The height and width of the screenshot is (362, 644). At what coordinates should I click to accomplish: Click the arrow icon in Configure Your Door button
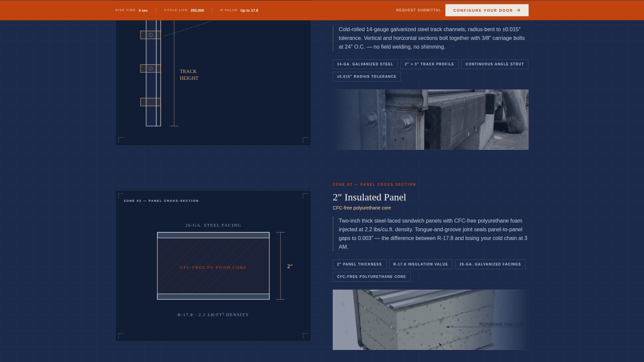click(519, 10)
